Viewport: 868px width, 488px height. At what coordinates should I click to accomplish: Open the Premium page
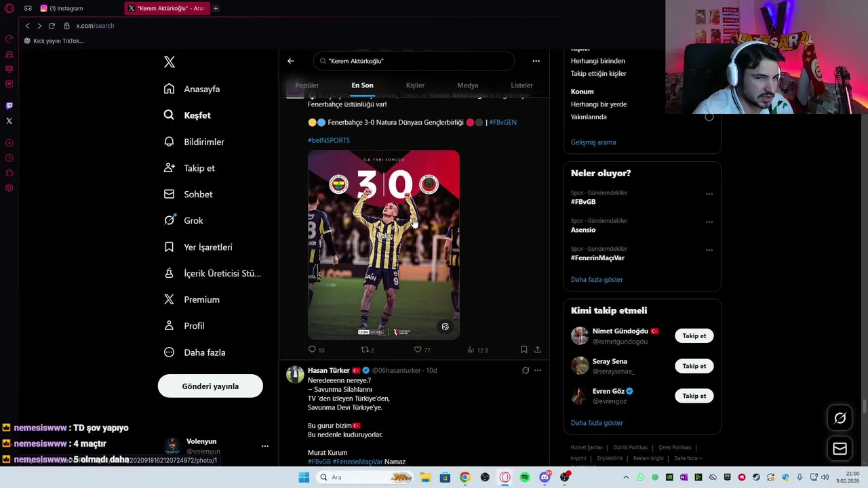pos(192,300)
